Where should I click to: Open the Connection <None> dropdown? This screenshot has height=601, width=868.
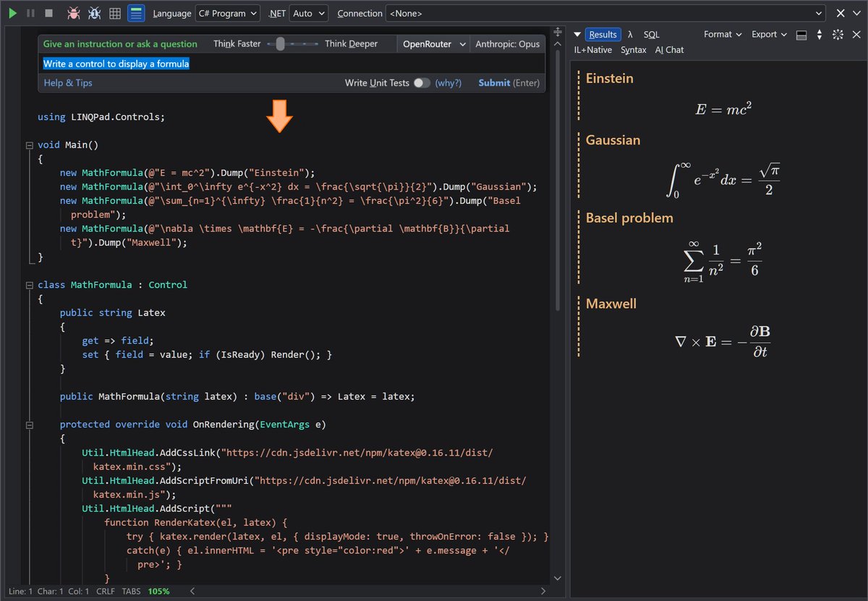pyautogui.click(x=605, y=13)
